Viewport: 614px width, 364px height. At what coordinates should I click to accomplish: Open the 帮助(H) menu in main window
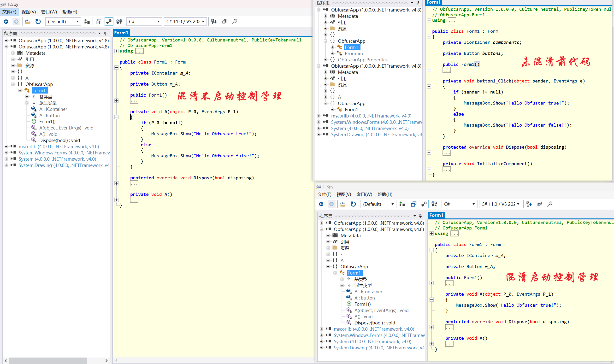point(69,12)
